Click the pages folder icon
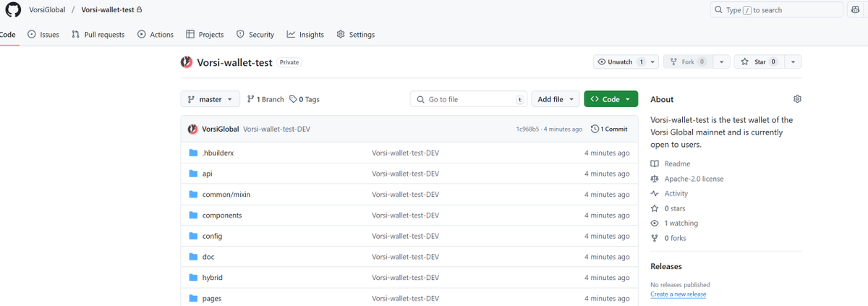 click(193, 299)
